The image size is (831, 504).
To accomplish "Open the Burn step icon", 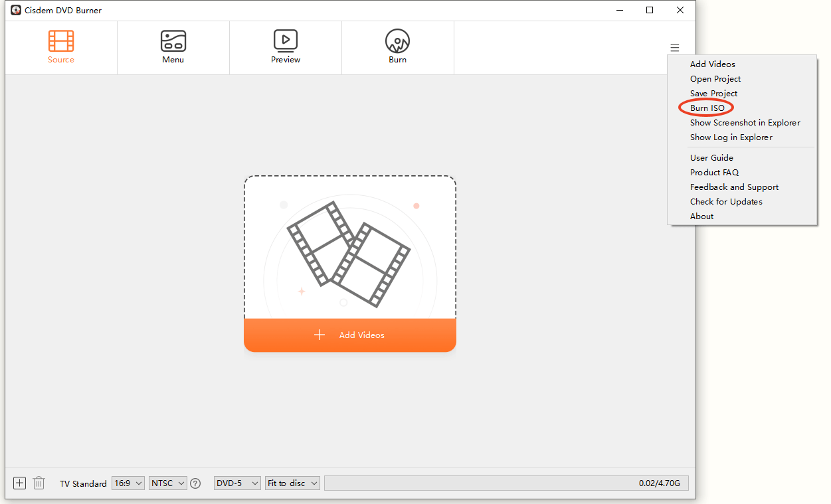I will coord(397,41).
